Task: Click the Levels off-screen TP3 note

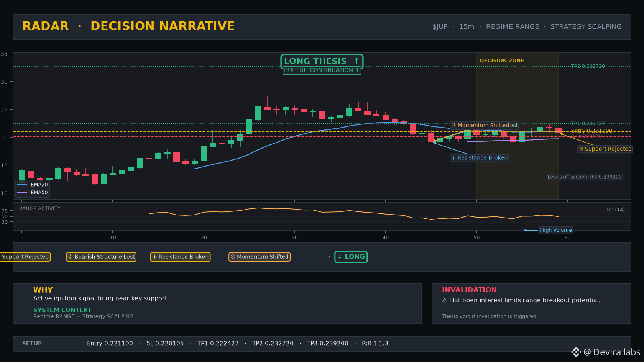Action: (585, 177)
